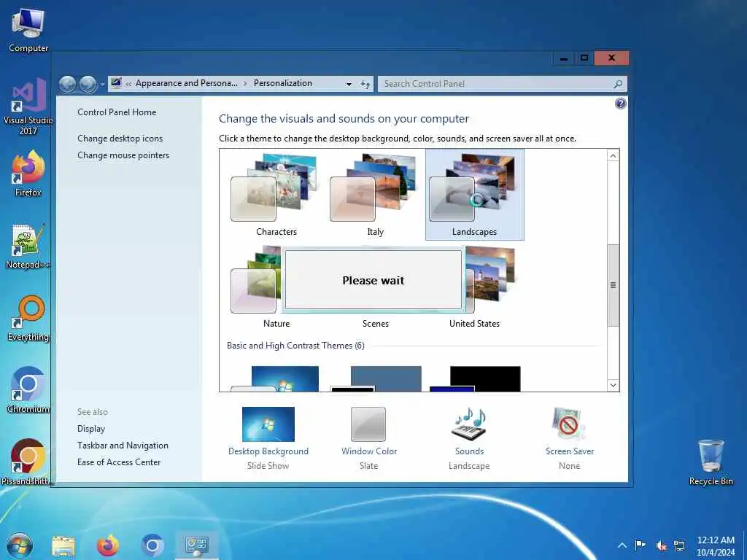Screen dimensions: 747x560
Task: Open the Firefox desktop shortcut
Action: [x=28, y=174]
